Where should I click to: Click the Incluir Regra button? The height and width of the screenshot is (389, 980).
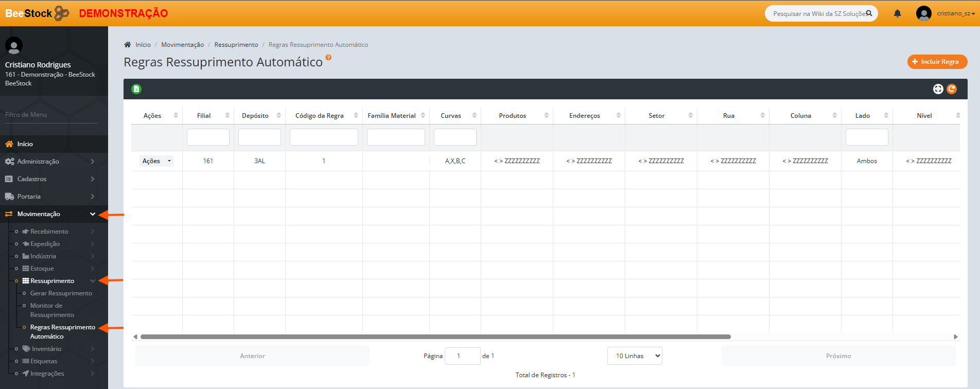pyautogui.click(x=937, y=62)
